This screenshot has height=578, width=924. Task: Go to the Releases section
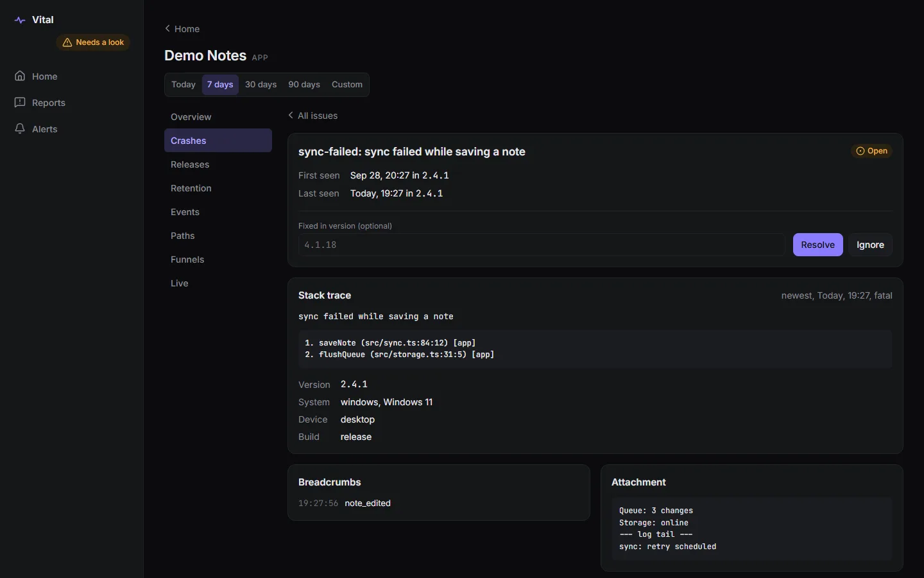[218, 164]
